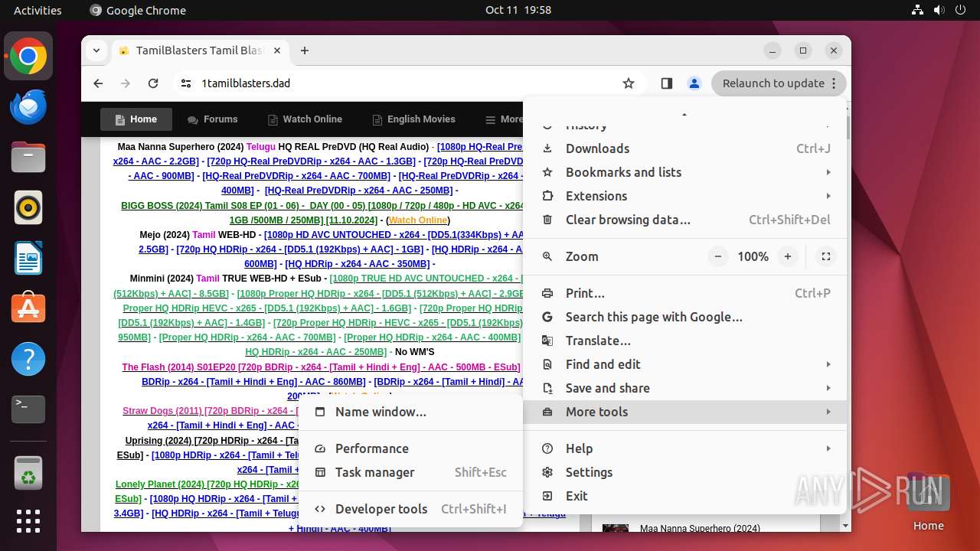Decrease zoom with the minus button
The height and width of the screenshot is (551, 980).
pos(717,256)
